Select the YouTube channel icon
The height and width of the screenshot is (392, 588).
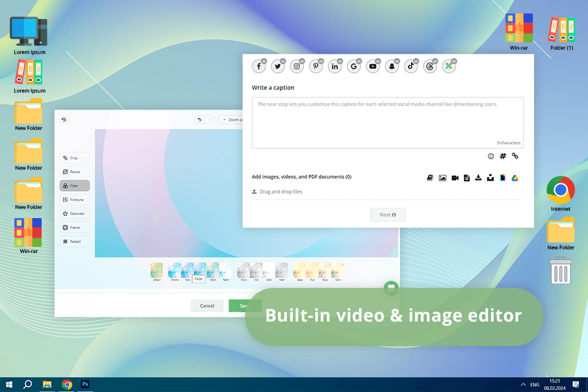click(x=373, y=66)
